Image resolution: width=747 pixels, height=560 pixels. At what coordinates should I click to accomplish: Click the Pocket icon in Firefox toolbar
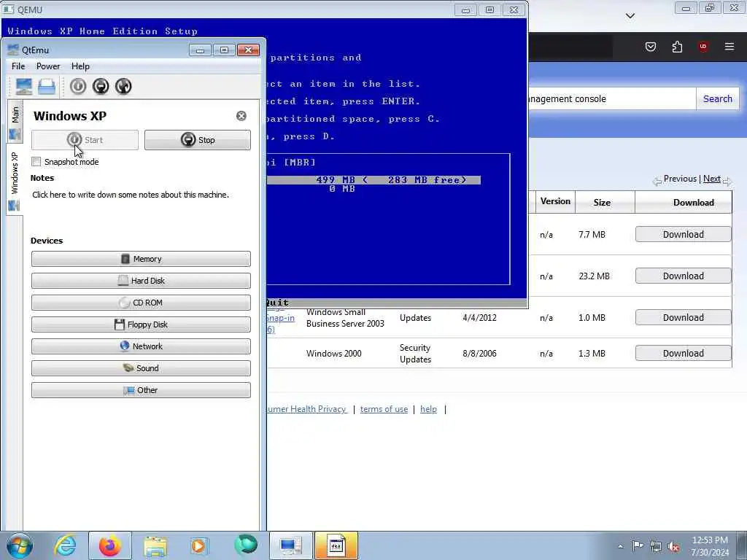pyautogui.click(x=651, y=47)
